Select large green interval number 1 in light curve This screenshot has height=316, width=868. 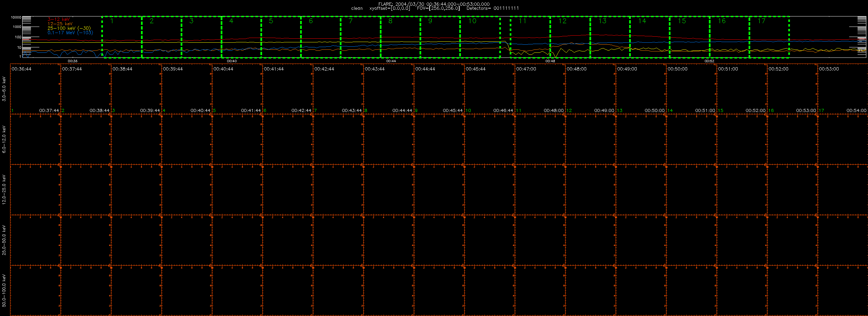coord(112,21)
